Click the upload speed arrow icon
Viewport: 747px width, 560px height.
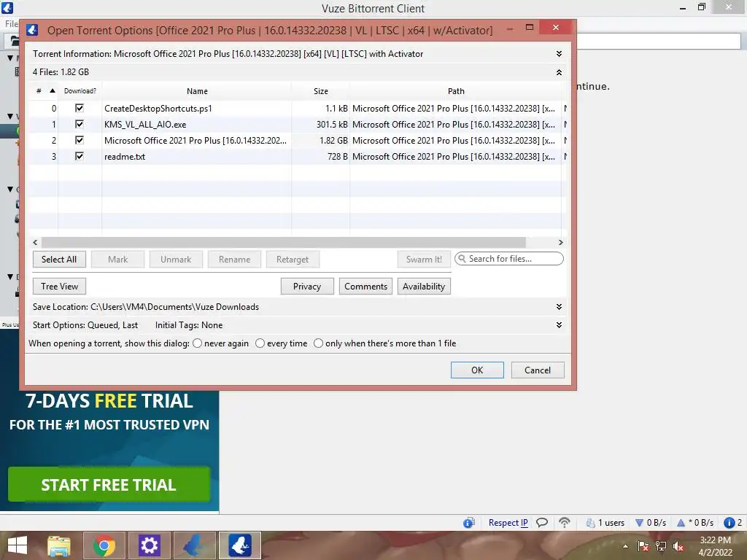681,523
